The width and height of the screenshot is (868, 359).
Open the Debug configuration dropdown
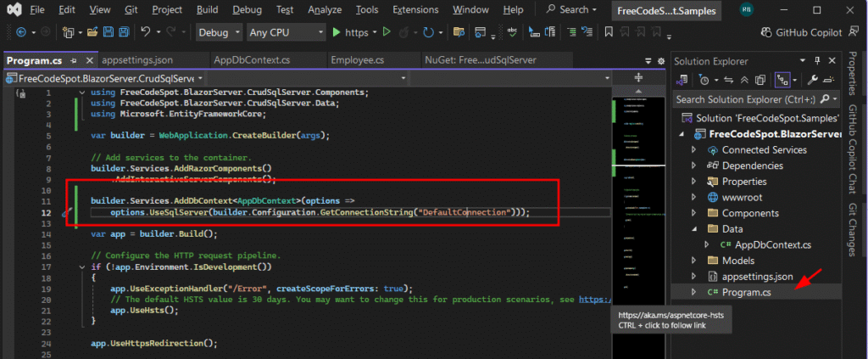pyautogui.click(x=220, y=33)
